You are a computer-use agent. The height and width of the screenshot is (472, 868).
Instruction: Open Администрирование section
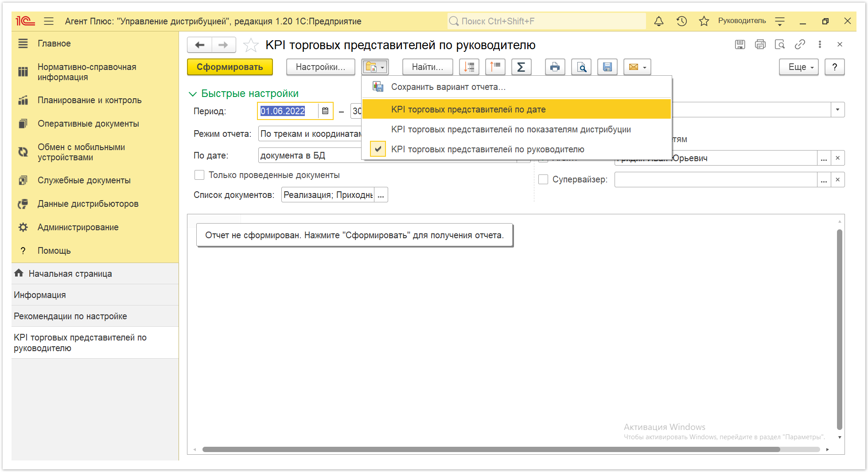pos(95,227)
